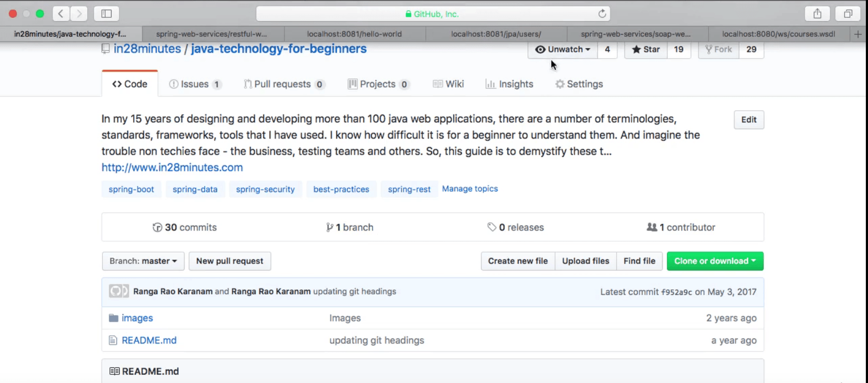Select the Code tab

[x=130, y=84]
